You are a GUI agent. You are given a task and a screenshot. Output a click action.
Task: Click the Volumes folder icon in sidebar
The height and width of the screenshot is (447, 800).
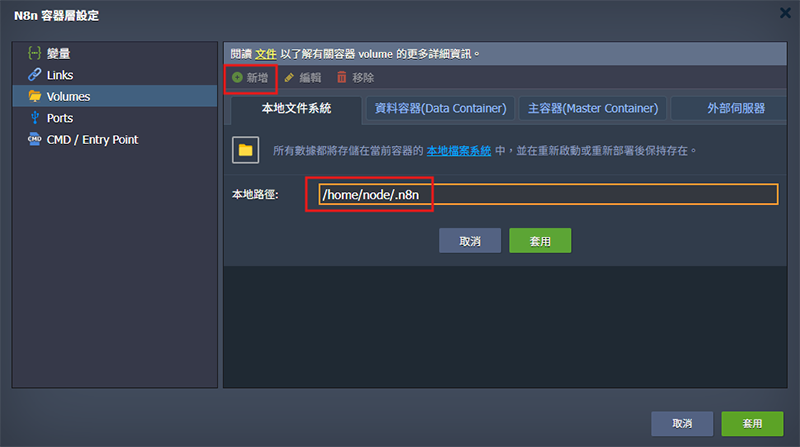coord(34,96)
